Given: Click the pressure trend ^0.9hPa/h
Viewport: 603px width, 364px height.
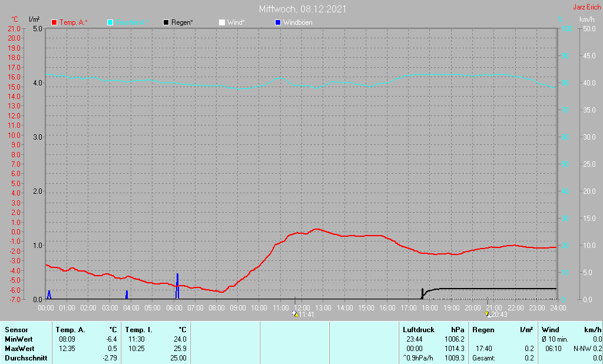Looking at the screenshot, I should tap(418, 358).
